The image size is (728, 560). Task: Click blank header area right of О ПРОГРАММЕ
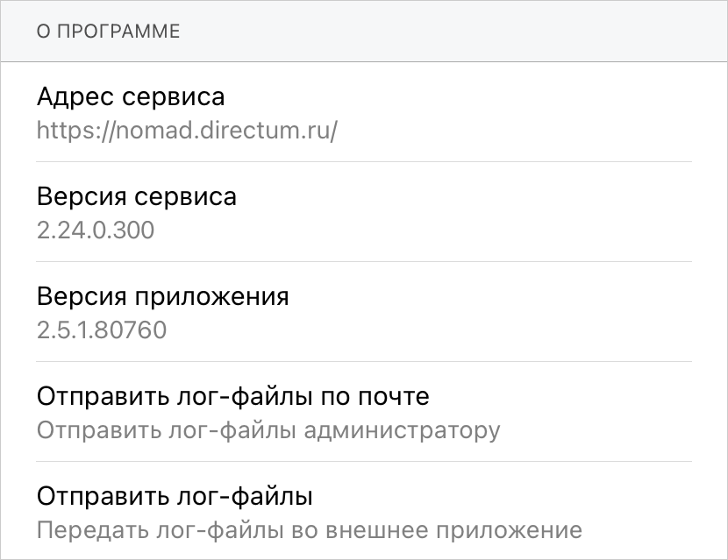coord(456,32)
